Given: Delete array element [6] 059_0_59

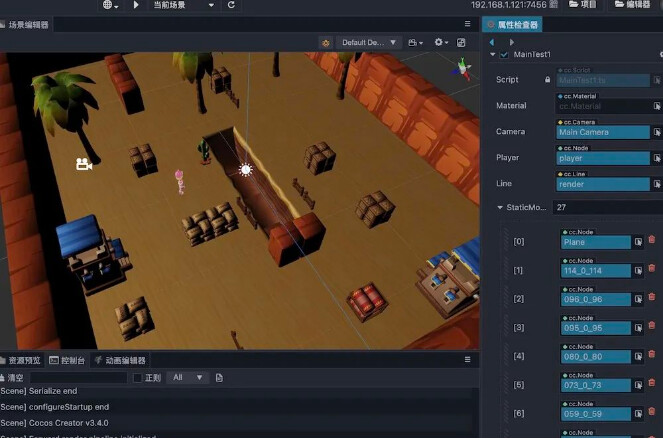Looking at the screenshot, I should 652,411.
